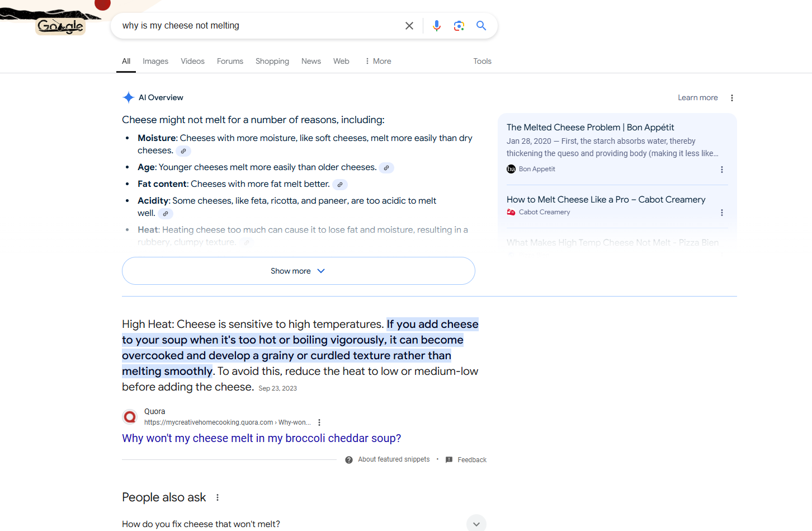Image resolution: width=812 pixels, height=531 pixels.
Task: Open the three-dot menu for Cabot Creamery source
Action: click(721, 213)
